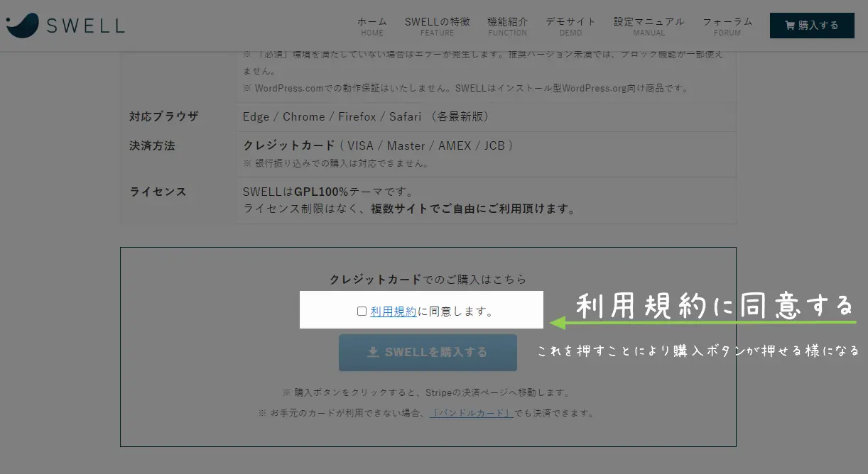Click the cart icon in 購入する header button
Image resolution: width=868 pixels, height=474 pixels.
click(x=789, y=26)
